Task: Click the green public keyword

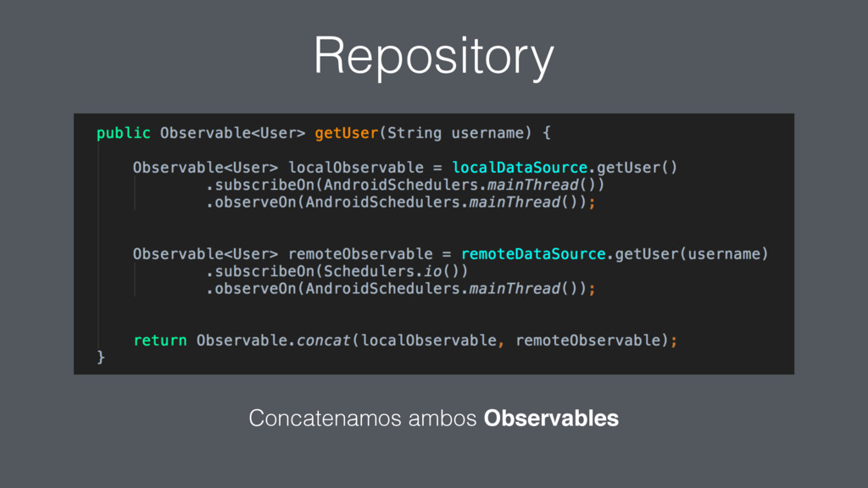Action: pyautogui.click(x=124, y=133)
